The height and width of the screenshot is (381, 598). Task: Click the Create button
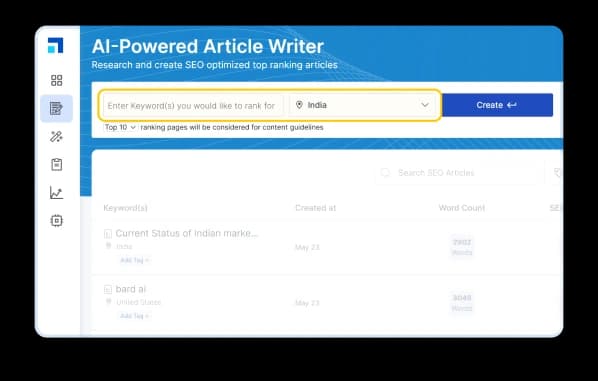point(497,105)
